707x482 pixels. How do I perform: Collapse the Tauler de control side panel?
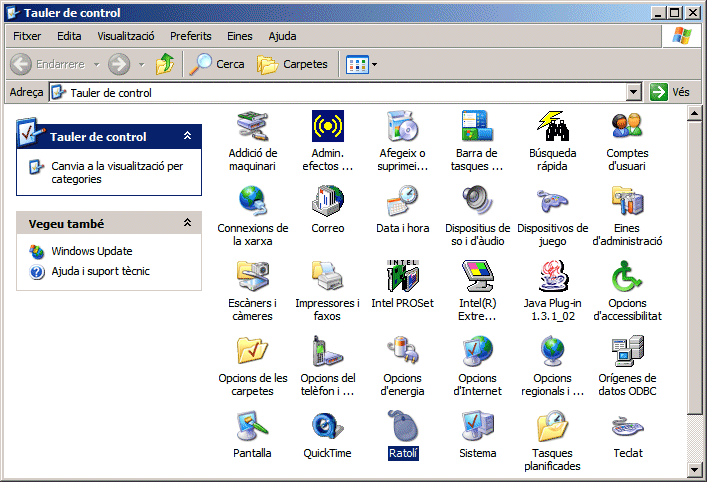pos(188,136)
